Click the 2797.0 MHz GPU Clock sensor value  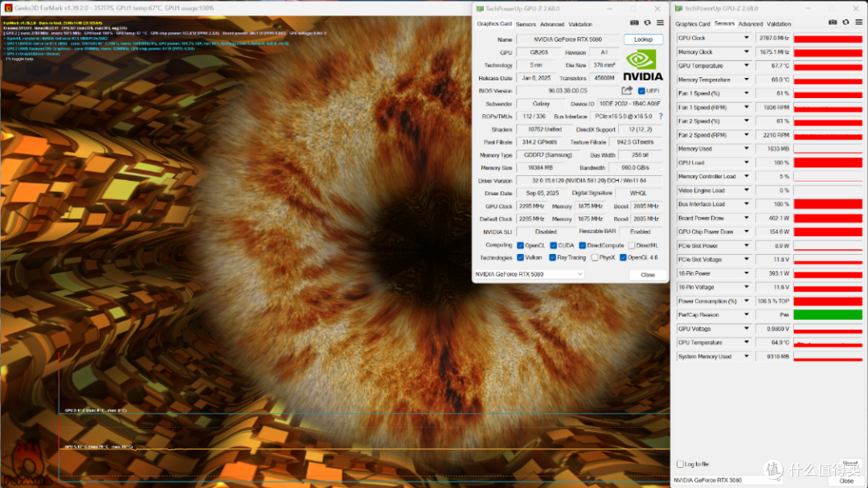[x=773, y=39]
